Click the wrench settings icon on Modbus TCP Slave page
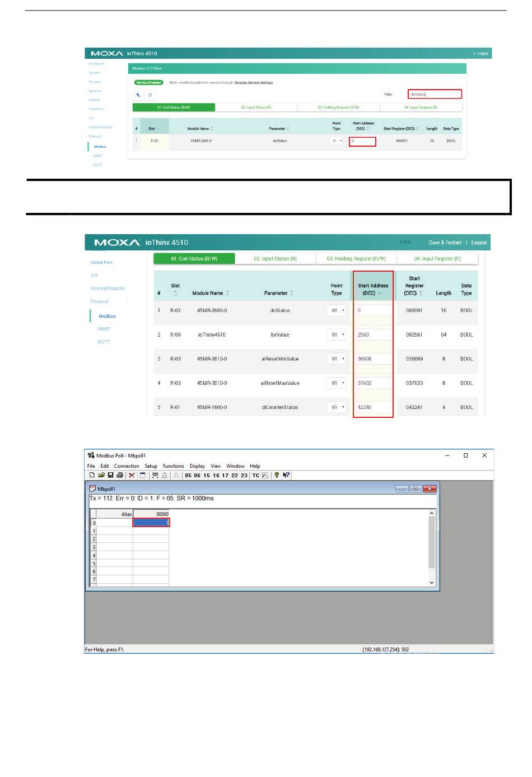 point(138,95)
